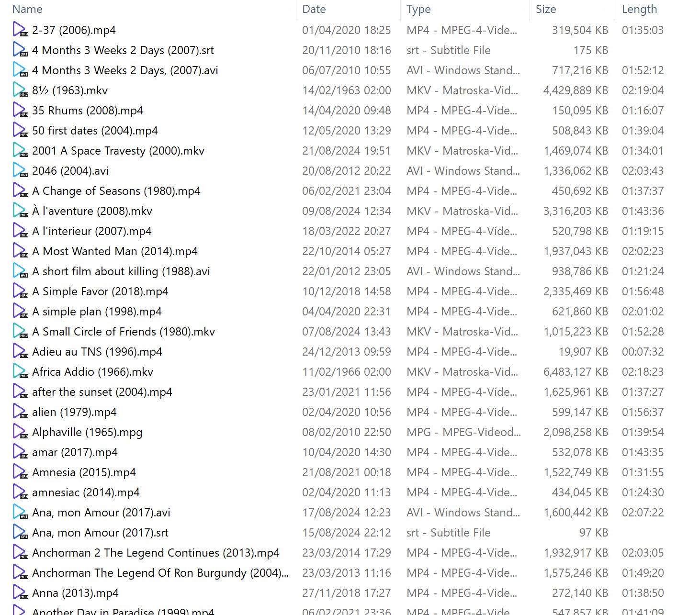This screenshot has height=615, width=700.
Task: Click the AVI icon for A short film about killing
Action: [20, 271]
